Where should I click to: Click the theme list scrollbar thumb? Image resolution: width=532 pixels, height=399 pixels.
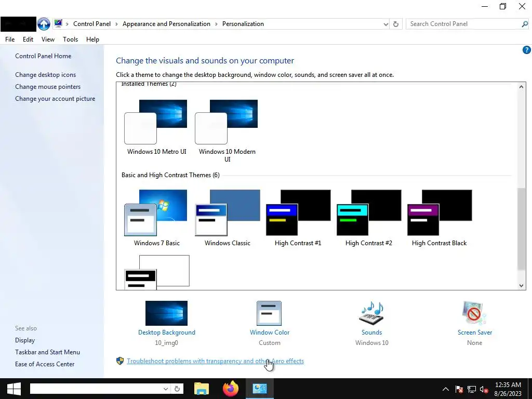pos(521,229)
